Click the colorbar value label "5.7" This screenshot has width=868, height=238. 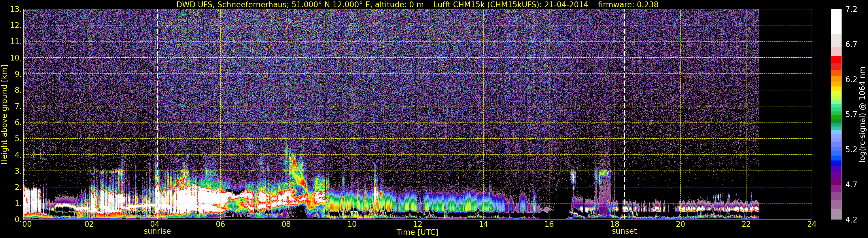pos(851,115)
